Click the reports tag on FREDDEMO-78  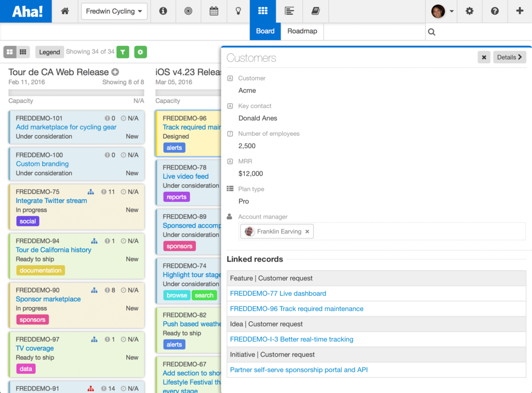click(x=177, y=197)
